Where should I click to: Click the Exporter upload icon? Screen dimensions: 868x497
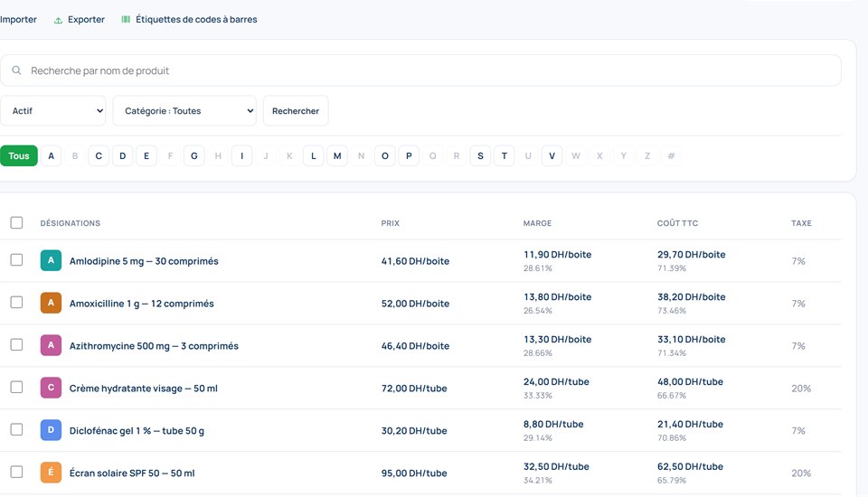click(58, 21)
